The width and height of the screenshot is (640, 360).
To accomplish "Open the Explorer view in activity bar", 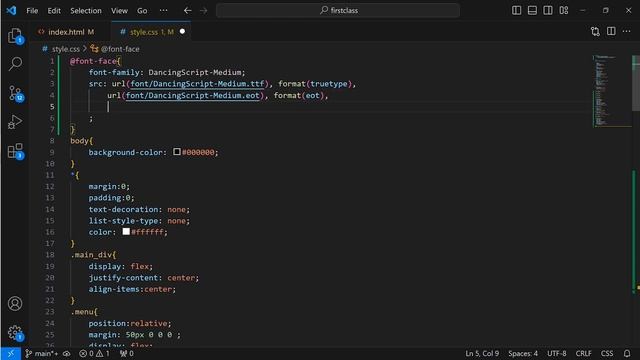I will [15, 36].
